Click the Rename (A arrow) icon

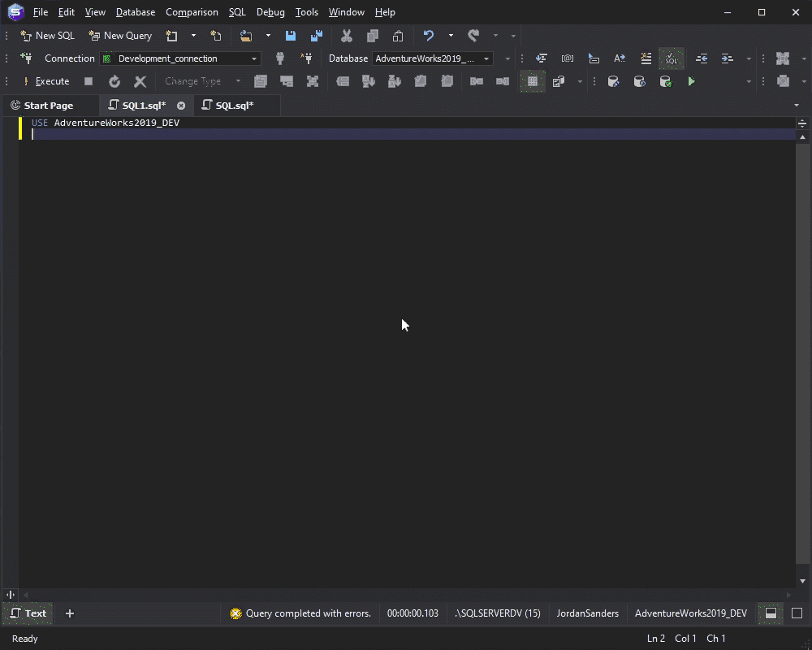coord(620,58)
